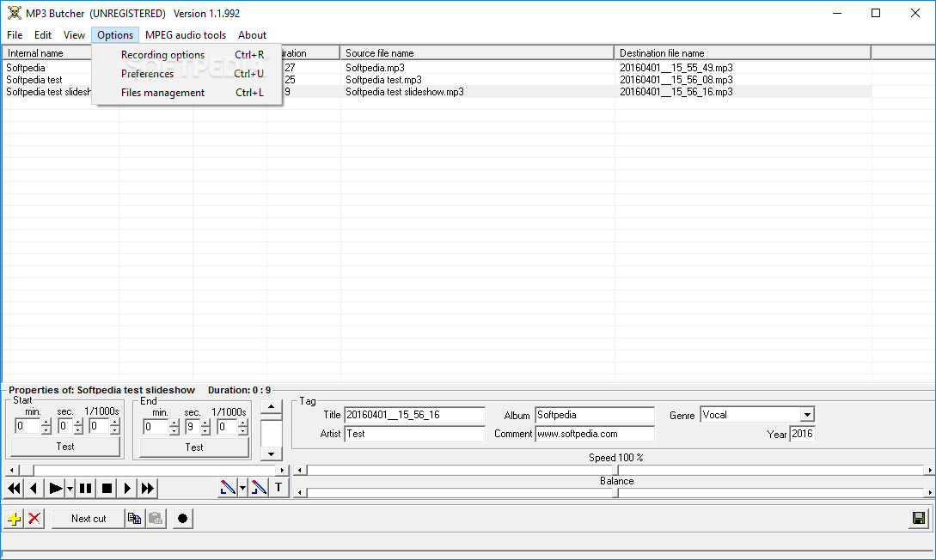The height and width of the screenshot is (560, 936).
Task: Click the down arrow beside End group
Action: click(271, 453)
